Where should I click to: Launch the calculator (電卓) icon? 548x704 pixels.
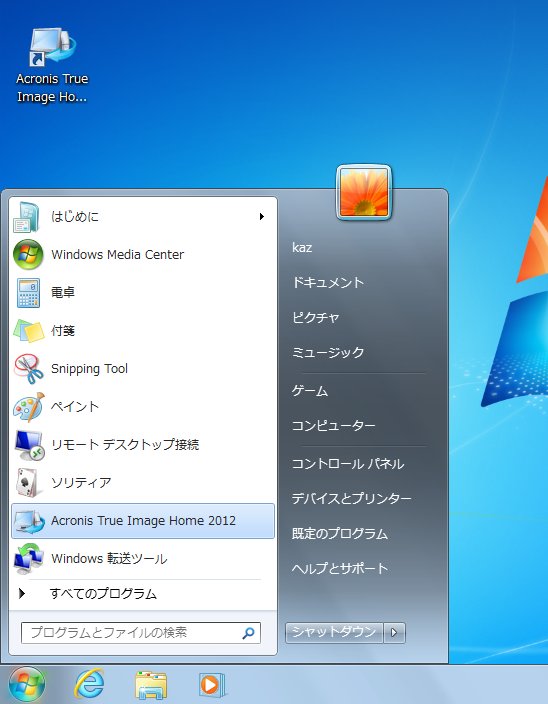pyautogui.click(x=28, y=293)
